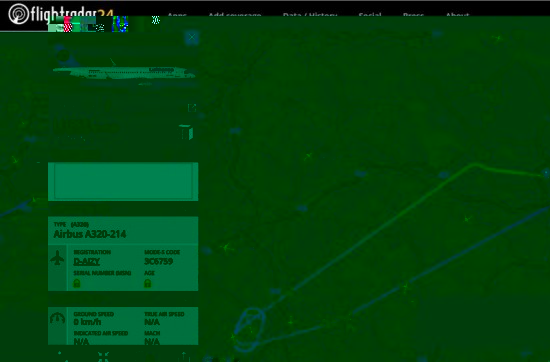Open the D-AIZY registration link

[87, 261]
